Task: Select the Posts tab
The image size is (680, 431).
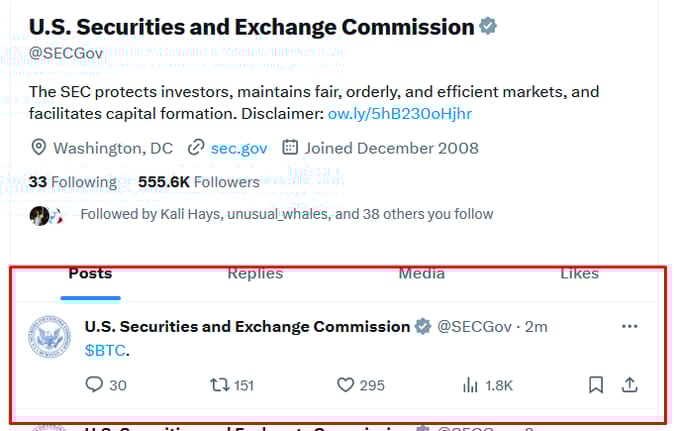Action: point(90,273)
